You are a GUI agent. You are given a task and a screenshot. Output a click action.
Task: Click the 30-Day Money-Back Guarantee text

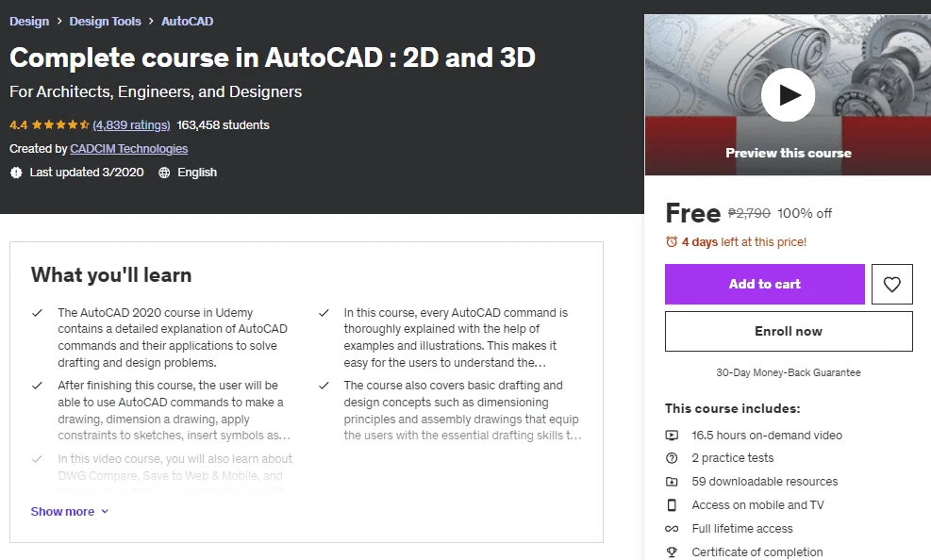[789, 372]
